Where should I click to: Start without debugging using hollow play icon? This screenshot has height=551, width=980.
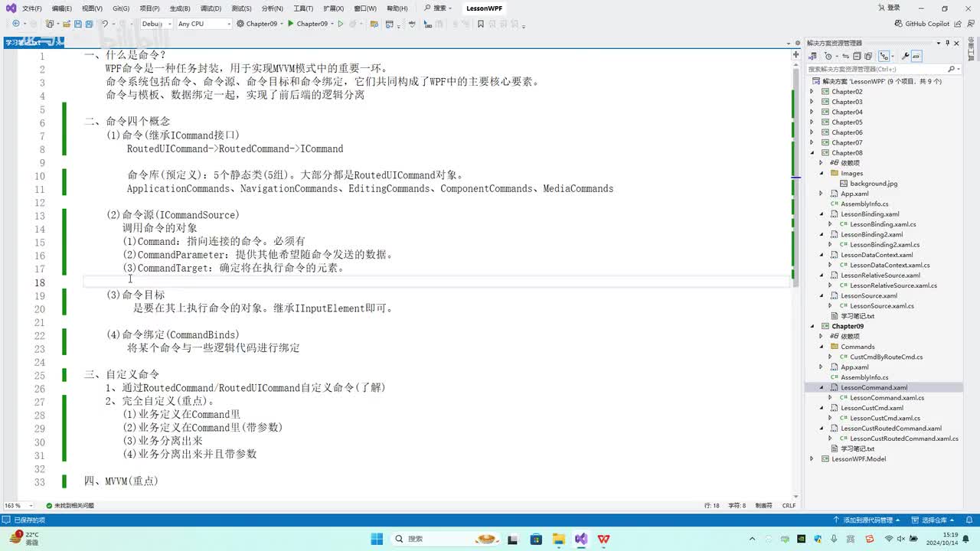341,24
